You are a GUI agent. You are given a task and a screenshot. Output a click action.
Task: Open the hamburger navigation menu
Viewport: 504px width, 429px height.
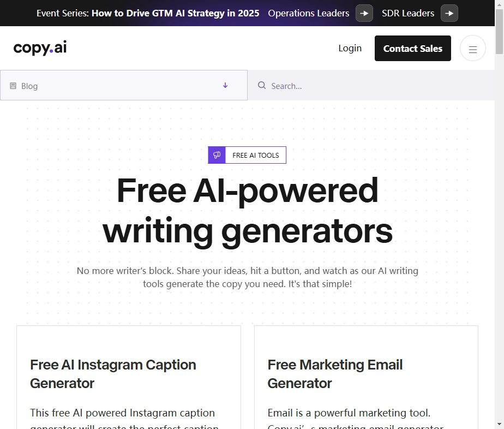click(472, 48)
